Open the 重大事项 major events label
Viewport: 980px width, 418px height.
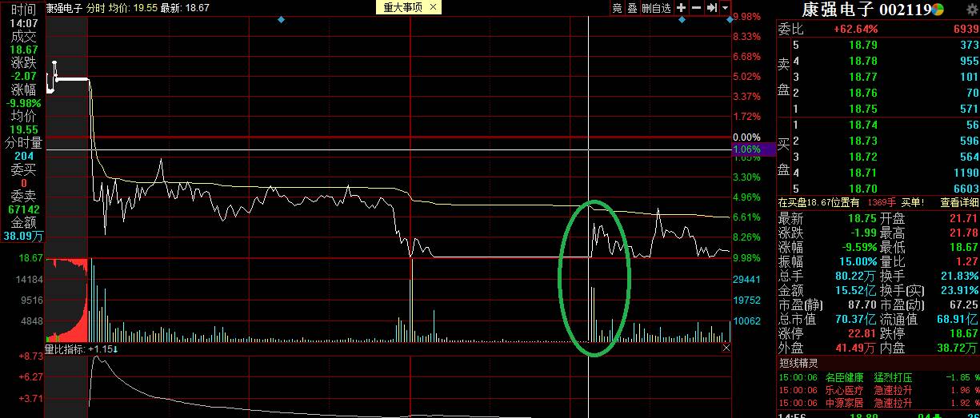coord(404,7)
